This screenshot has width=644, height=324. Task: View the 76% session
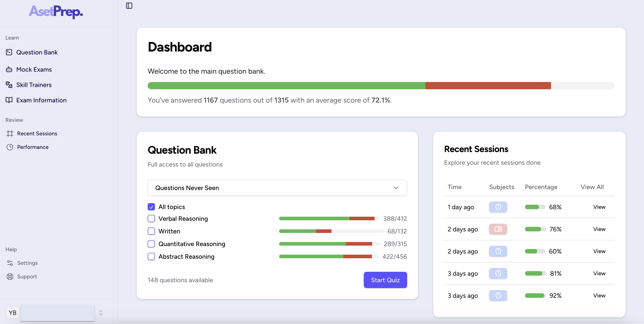599,229
